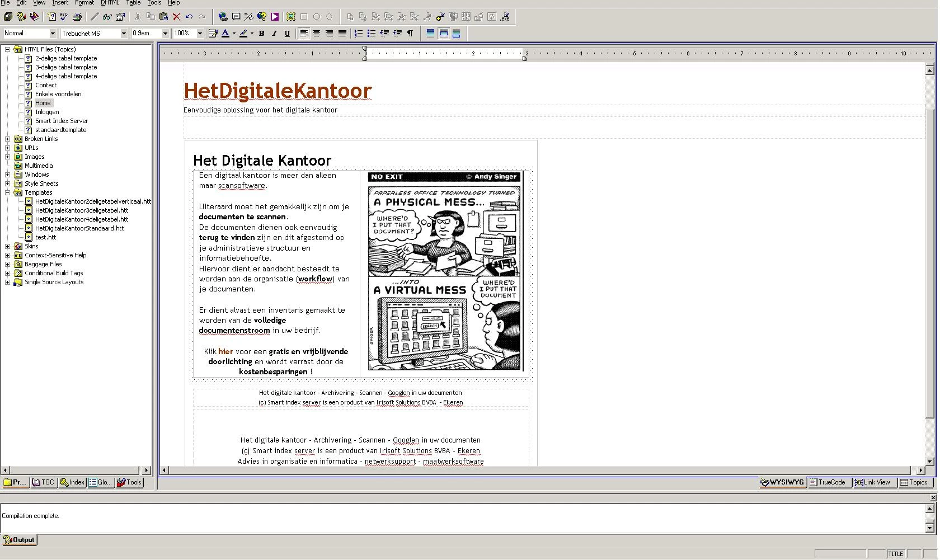Click the Copy icon

tap(151, 17)
